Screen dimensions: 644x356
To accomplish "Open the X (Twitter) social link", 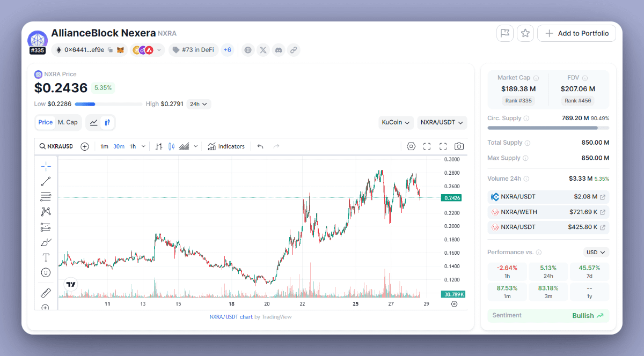I will click(x=263, y=50).
